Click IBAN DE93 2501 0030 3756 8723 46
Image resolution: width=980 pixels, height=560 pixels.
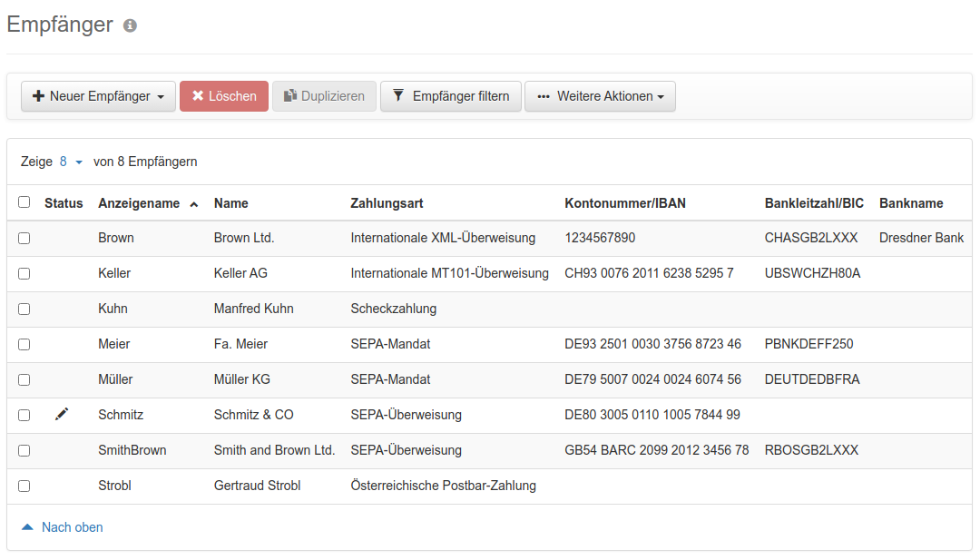click(x=652, y=344)
